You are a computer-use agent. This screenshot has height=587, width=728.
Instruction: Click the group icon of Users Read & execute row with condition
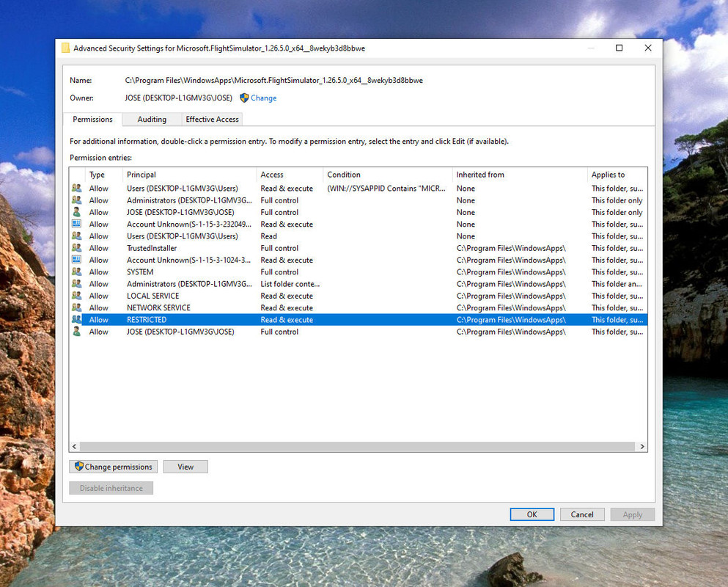tap(76, 188)
